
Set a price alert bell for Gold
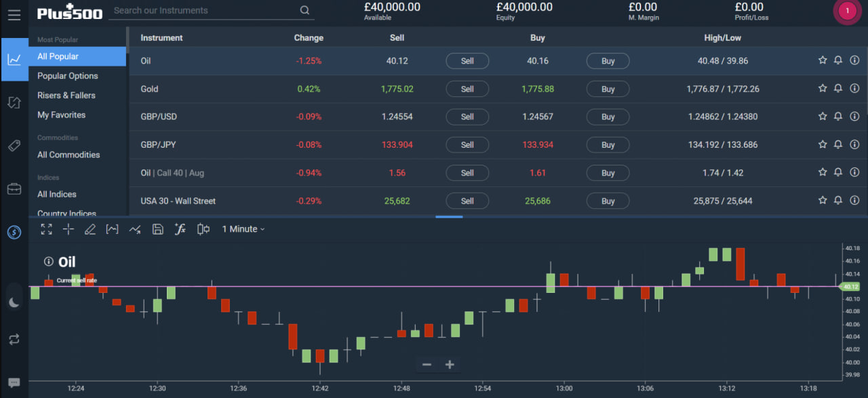[x=838, y=88]
